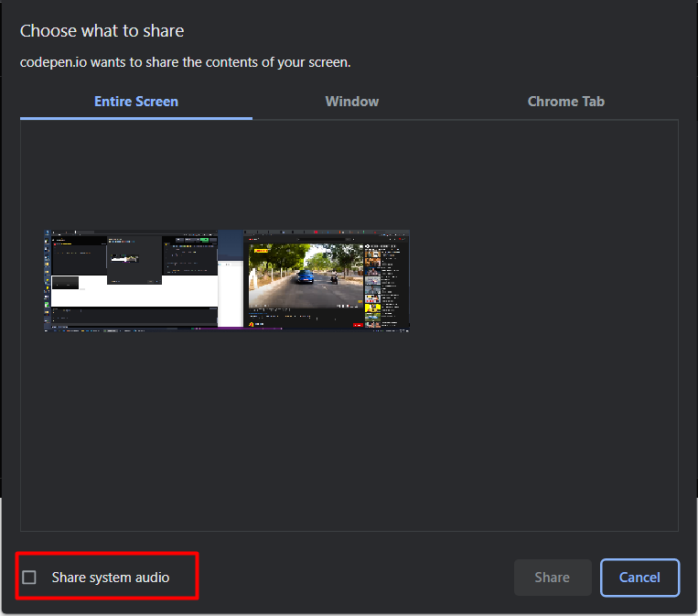Click the 'Choose what to share' heading

(102, 31)
